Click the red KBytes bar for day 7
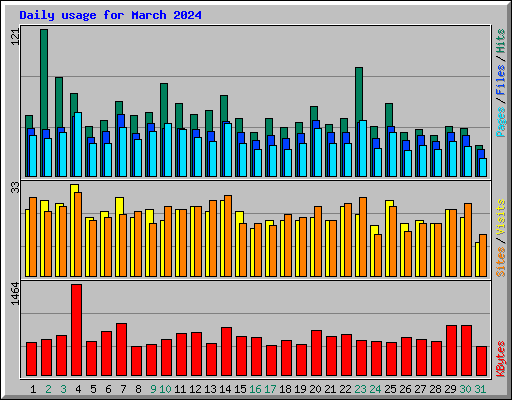Screen dimensions: 512x400 pyautogui.click(x=121, y=349)
